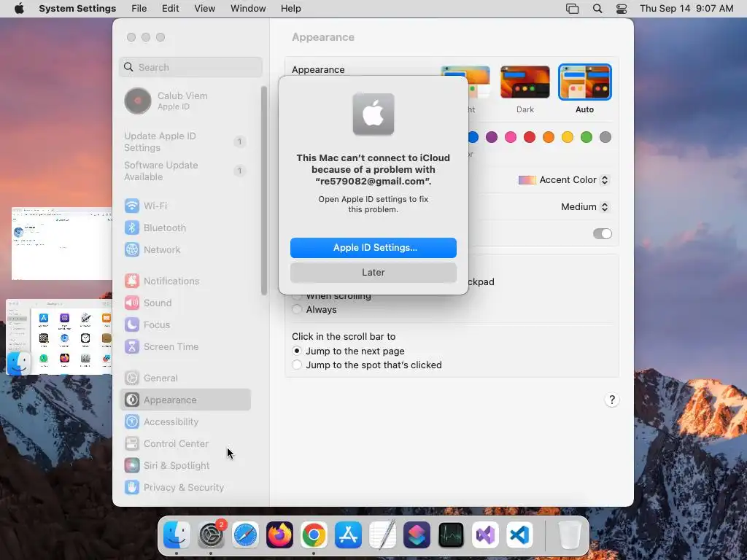747x560 pixels.
Task: Open the Edit menu
Action: pyautogui.click(x=170, y=9)
